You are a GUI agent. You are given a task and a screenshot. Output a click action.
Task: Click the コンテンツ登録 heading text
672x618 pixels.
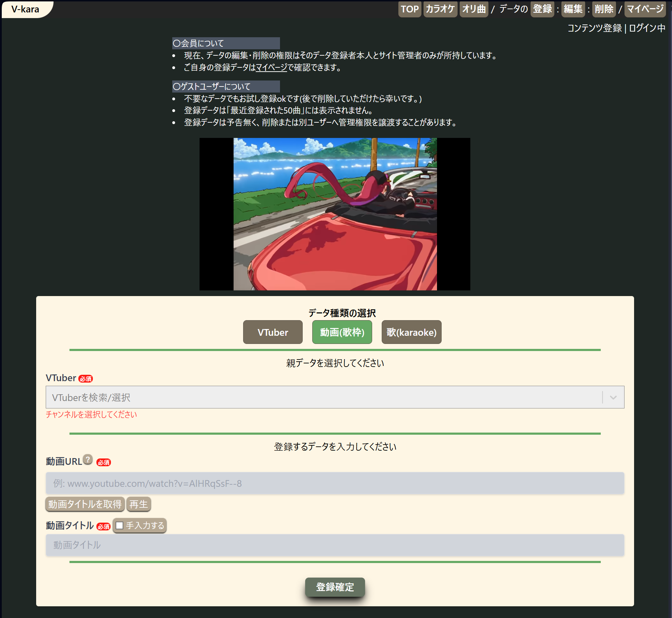[x=595, y=28]
